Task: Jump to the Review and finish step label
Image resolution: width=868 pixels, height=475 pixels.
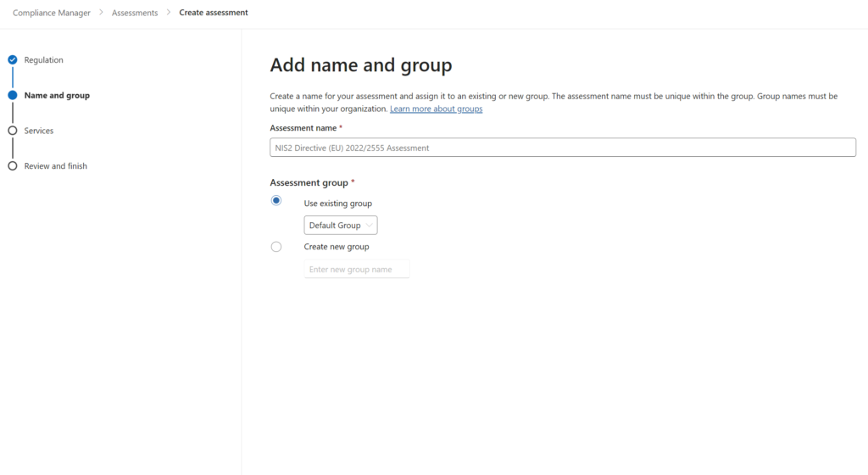Action: pos(56,166)
